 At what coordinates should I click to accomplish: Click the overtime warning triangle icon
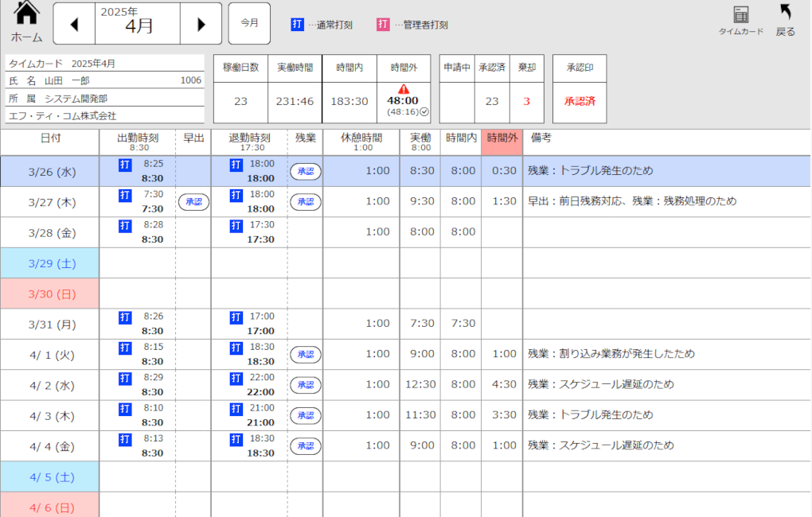point(404,89)
